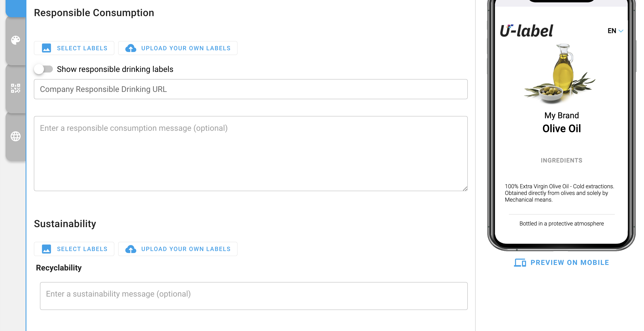The width and height of the screenshot is (644, 331).
Task: Select the top blue active sidebar tab
Action: click(x=16, y=8)
